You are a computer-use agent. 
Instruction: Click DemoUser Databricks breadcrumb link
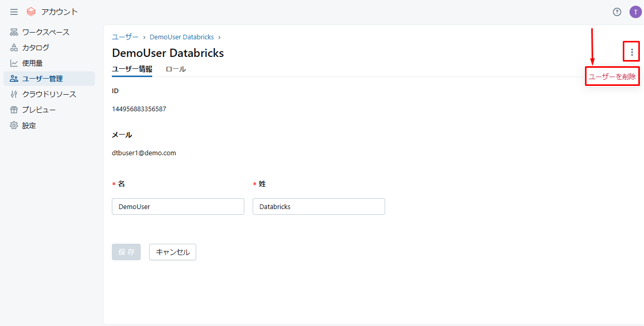[182, 37]
